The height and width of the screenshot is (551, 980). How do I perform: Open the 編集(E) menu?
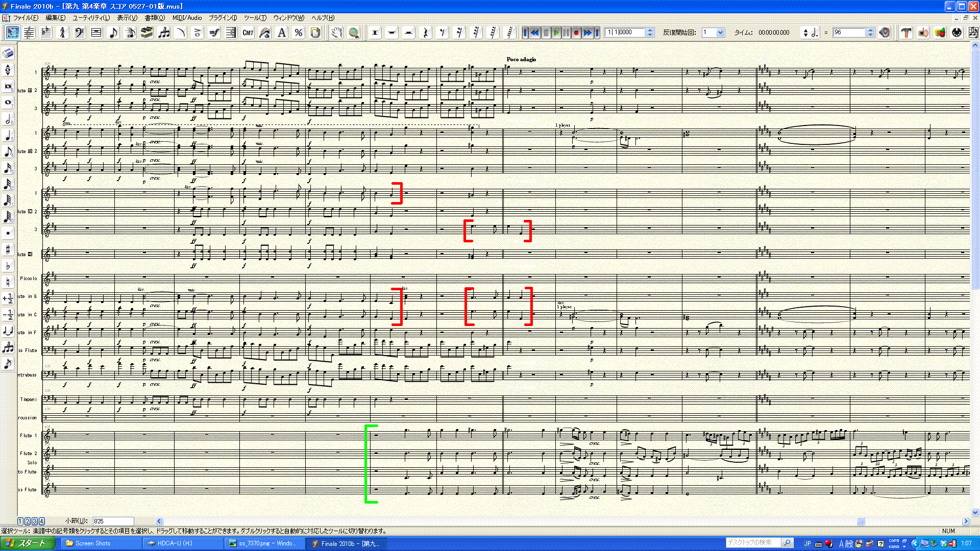55,18
